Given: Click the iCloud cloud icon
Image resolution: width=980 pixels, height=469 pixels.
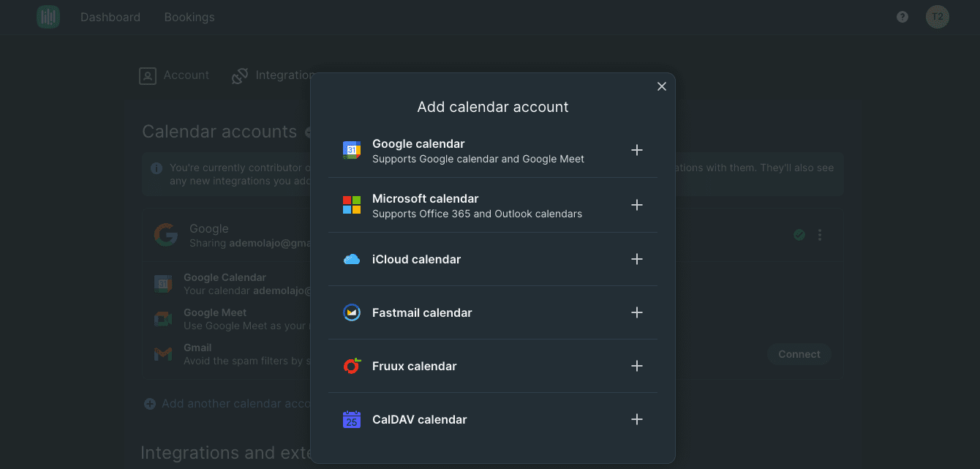Looking at the screenshot, I should (352, 259).
